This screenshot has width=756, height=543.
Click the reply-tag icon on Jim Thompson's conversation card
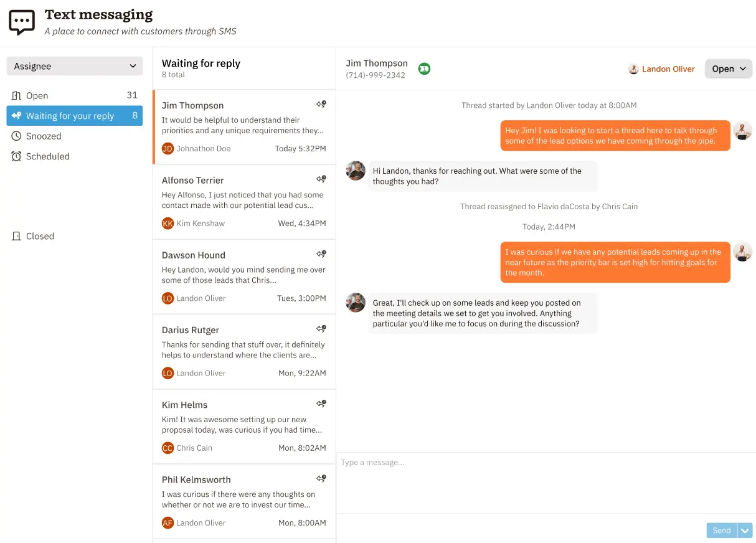[x=321, y=104]
